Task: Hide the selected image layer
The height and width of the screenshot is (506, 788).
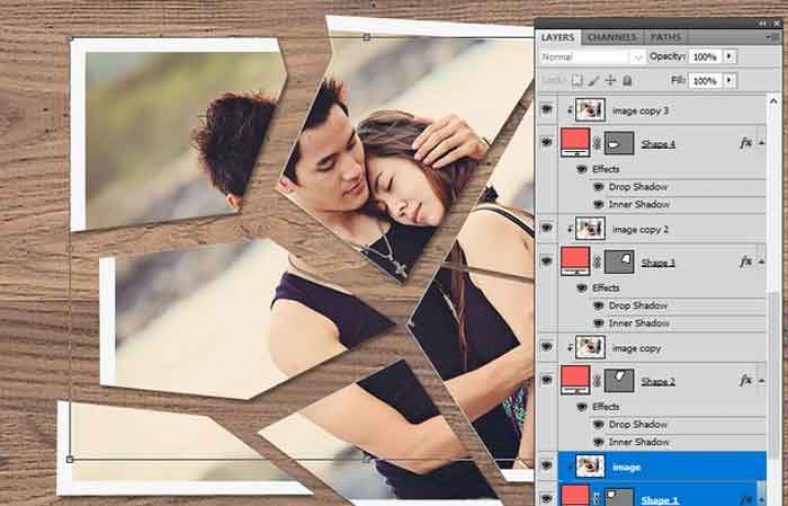Action: coord(547,466)
